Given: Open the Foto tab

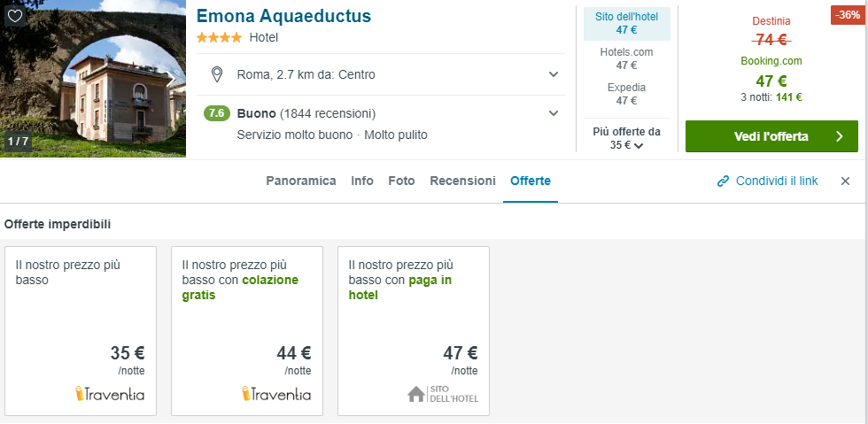Looking at the screenshot, I should (401, 181).
